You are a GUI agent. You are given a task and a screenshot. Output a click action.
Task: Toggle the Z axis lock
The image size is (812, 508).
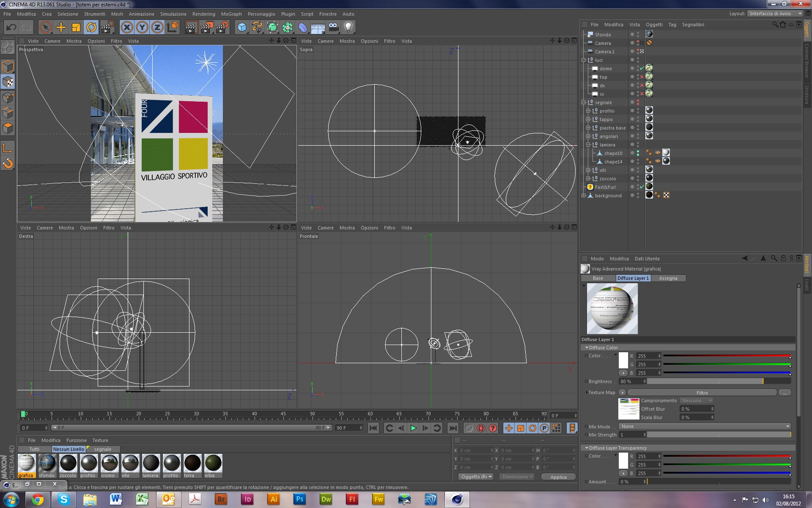tap(157, 28)
